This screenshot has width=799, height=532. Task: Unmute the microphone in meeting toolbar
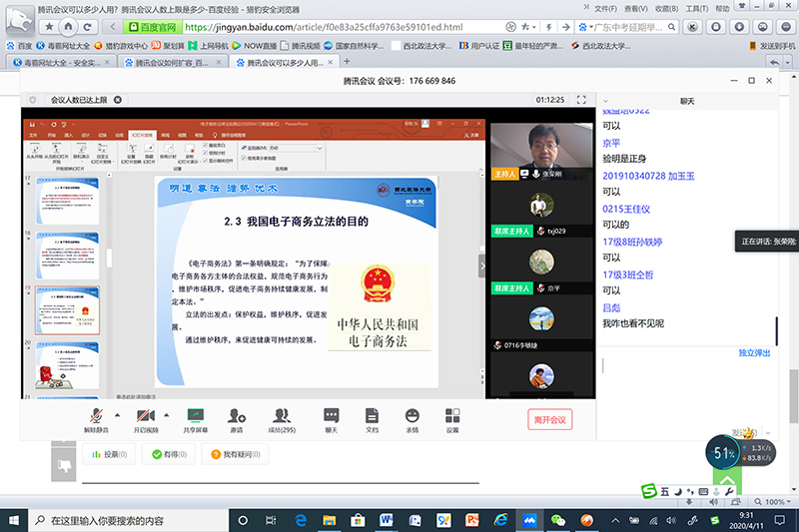(95, 418)
